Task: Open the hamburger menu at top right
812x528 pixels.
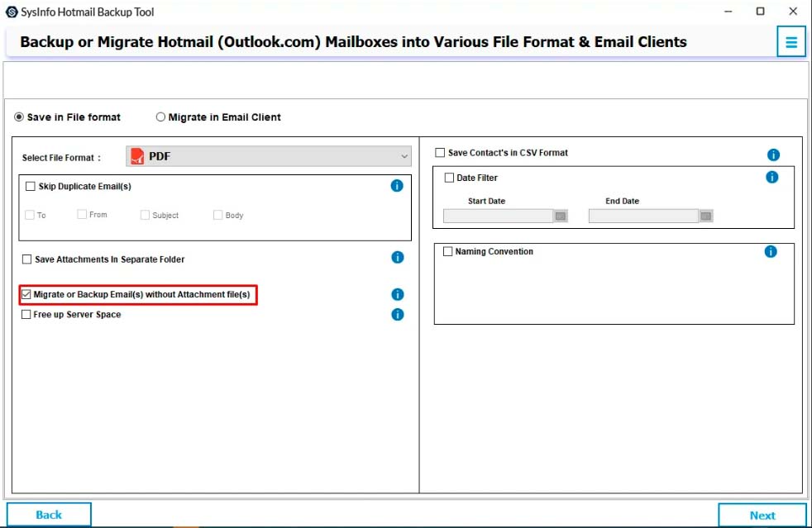Action: point(791,42)
